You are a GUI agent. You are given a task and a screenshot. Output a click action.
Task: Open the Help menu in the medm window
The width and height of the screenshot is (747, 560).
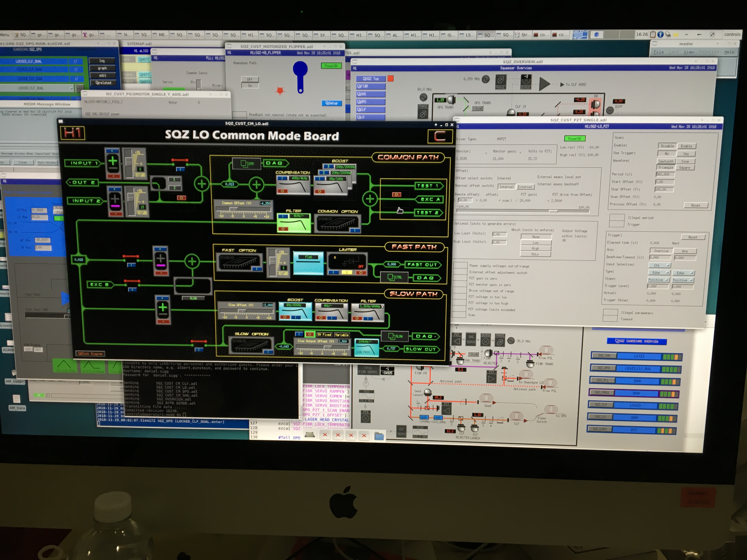tap(729, 52)
